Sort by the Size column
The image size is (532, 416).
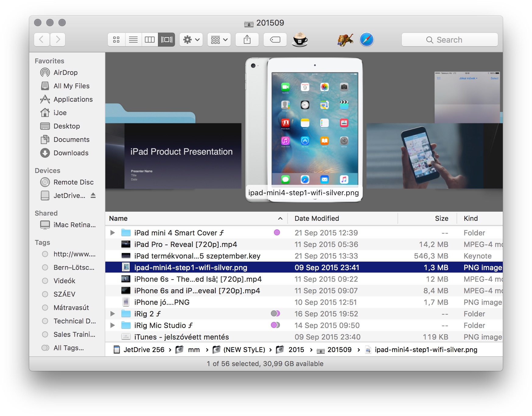coord(427,218)
